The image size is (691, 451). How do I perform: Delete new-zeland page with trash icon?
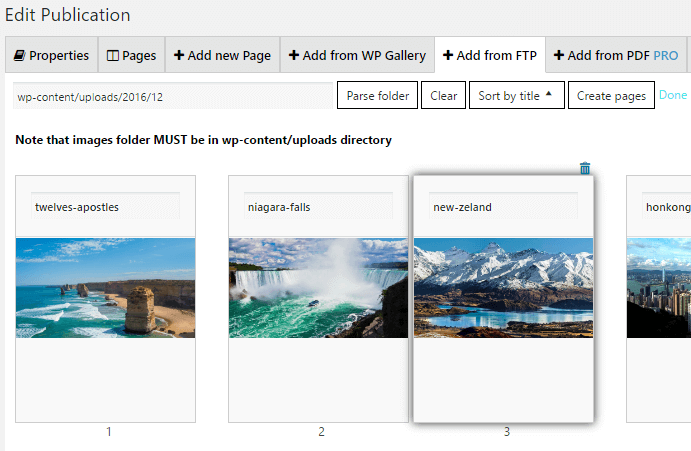(x=585, y=168)
